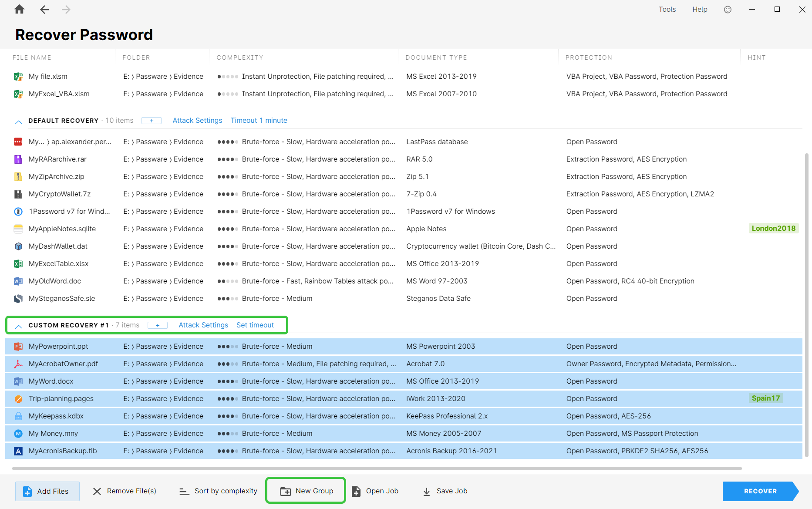The height and width of the screenshot is (509, 812).
Task: Click the MS Powerpoint 2003 cell
Action: [x=441, y=347]
